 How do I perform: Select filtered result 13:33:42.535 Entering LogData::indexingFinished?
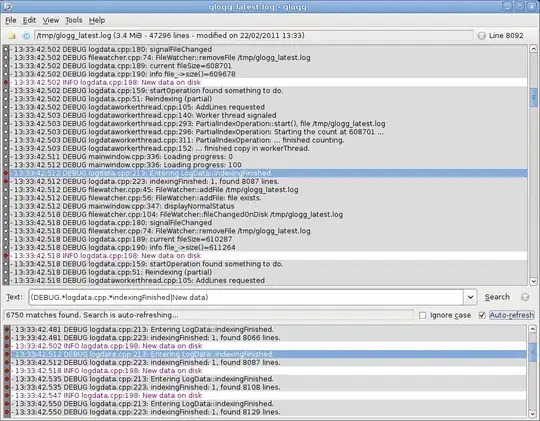point(268,379)
